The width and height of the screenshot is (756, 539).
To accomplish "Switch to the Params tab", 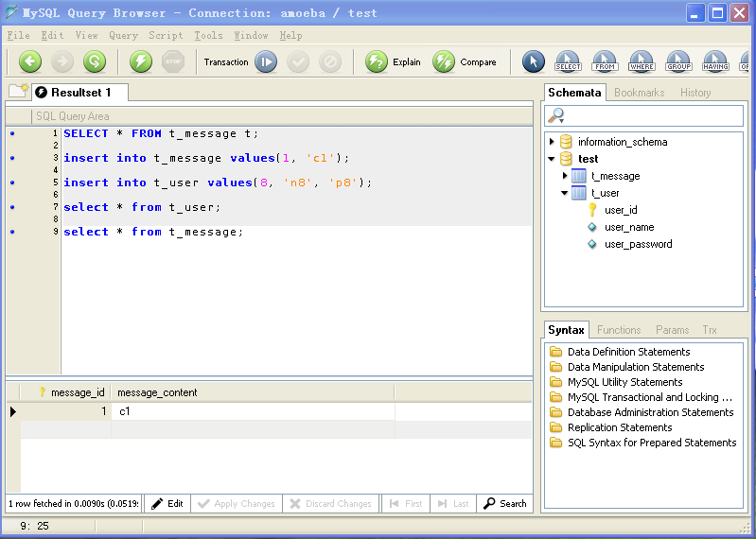I will click(x=672, y=330).
